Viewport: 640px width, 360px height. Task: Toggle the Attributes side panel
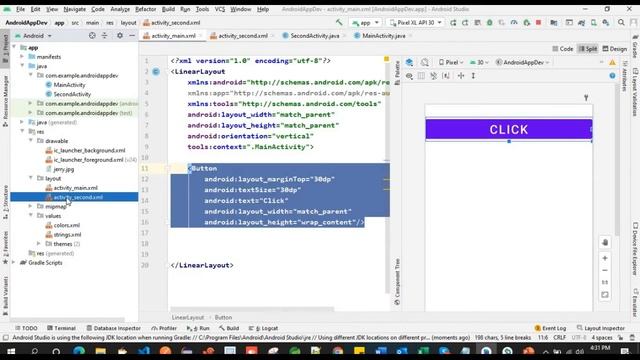[x=624, y=76]
